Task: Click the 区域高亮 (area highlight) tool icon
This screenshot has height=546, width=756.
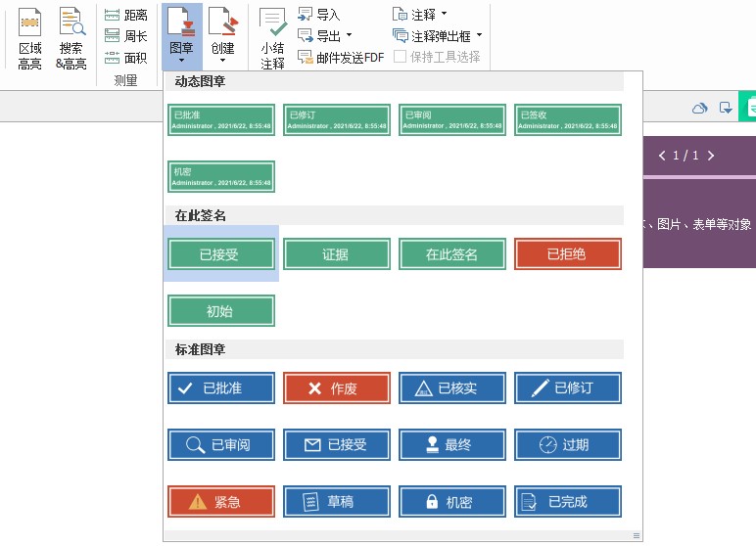Action: [30, 39]
